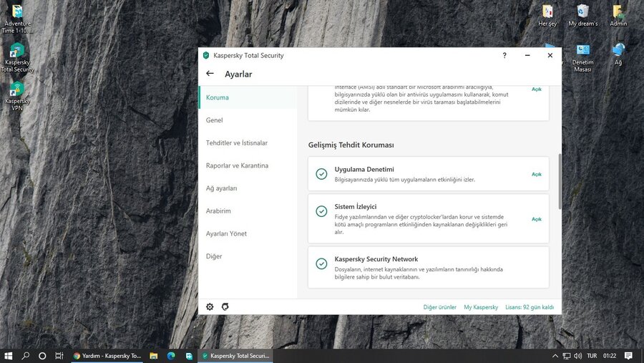This screenshot has height=363, width=644.
Task: Open File Explorer from the taskbar
Action: coord(153,355)
